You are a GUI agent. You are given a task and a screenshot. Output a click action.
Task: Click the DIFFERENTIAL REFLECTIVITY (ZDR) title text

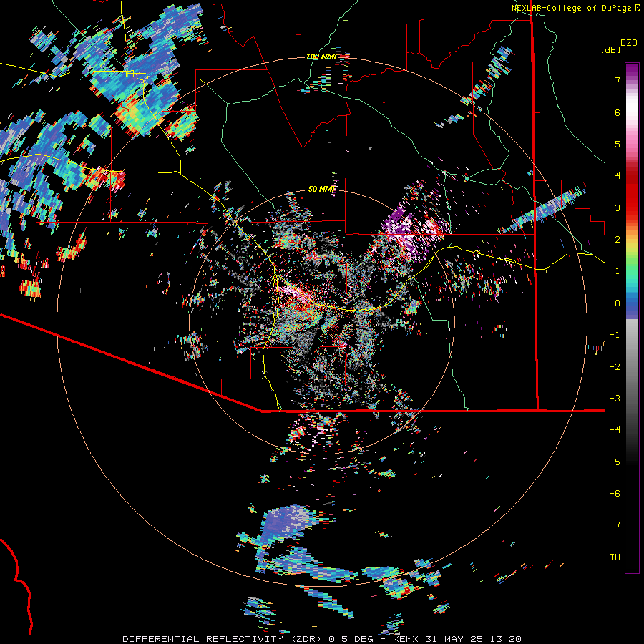pos(223,639)
